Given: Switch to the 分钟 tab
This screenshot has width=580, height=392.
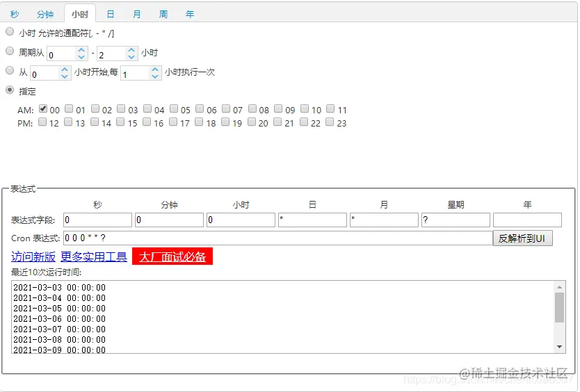Looking at the screenshot, I should pyautogui.click(x=45, y=14).
